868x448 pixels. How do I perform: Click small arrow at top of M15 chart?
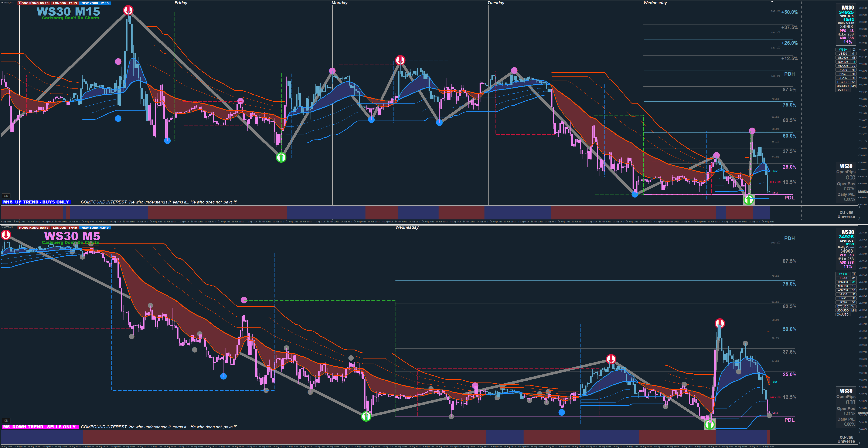click(x=772, y=2)
